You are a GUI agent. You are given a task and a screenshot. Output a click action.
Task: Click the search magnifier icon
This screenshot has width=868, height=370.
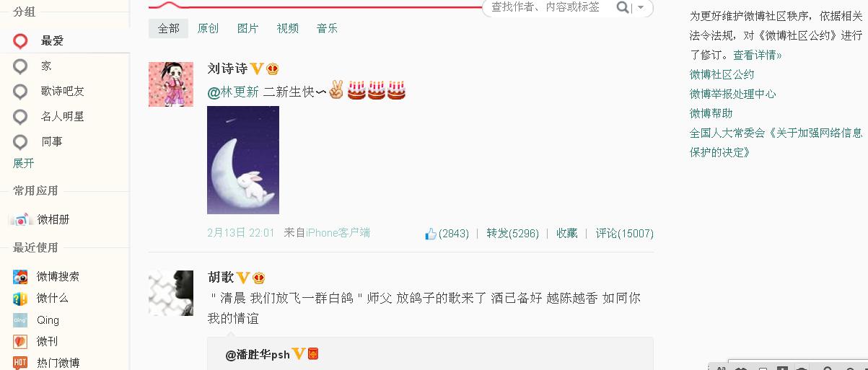tap(622, 7)
